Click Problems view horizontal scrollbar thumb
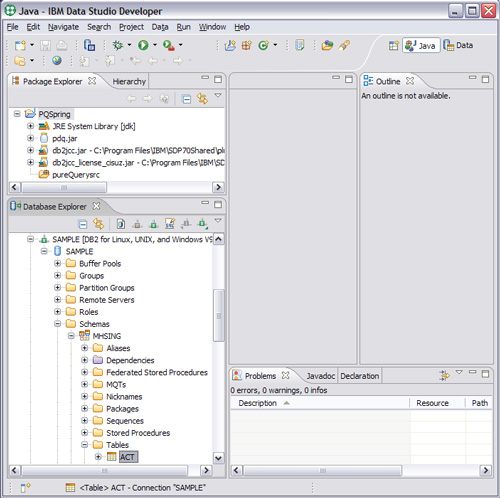Image resolution: width=500 pixels, height=498 pixels. click(x=323, y=470)
